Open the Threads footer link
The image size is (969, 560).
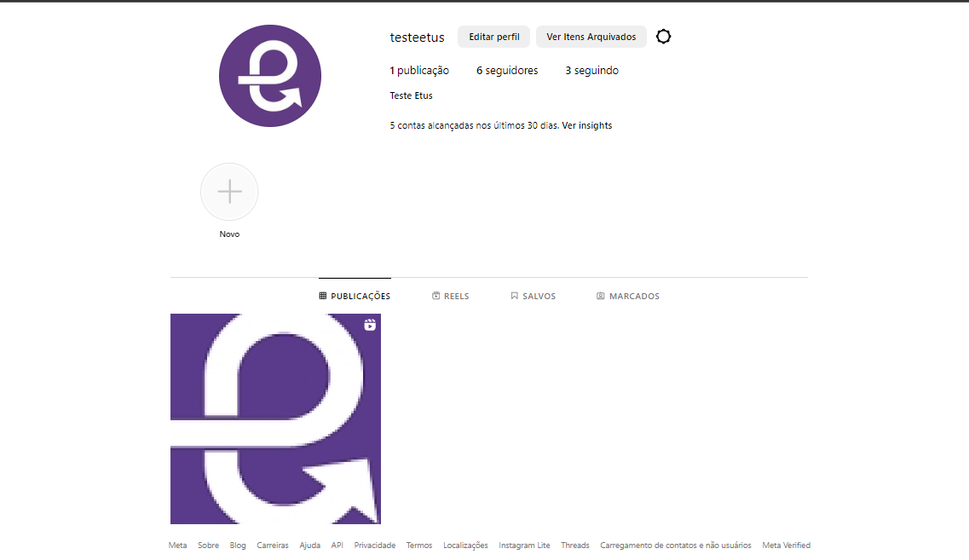coord(574,546)
